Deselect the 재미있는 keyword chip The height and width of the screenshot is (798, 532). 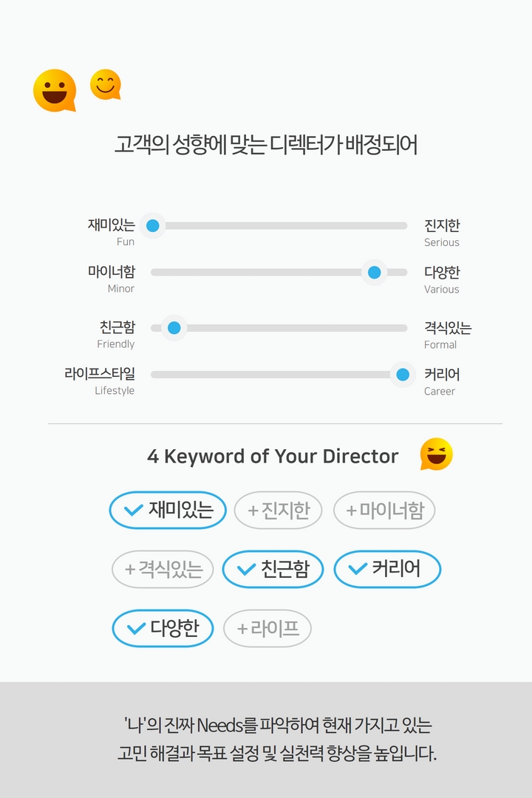point(168,510)
